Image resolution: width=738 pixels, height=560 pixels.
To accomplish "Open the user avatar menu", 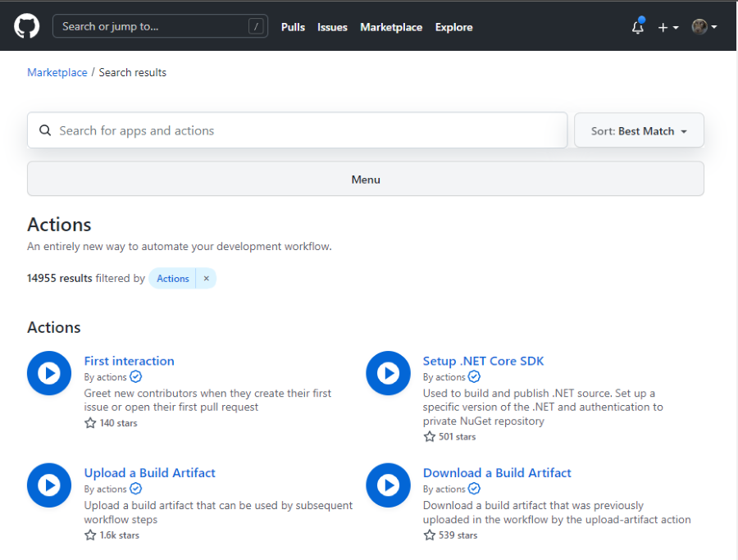I will (704, 27).
